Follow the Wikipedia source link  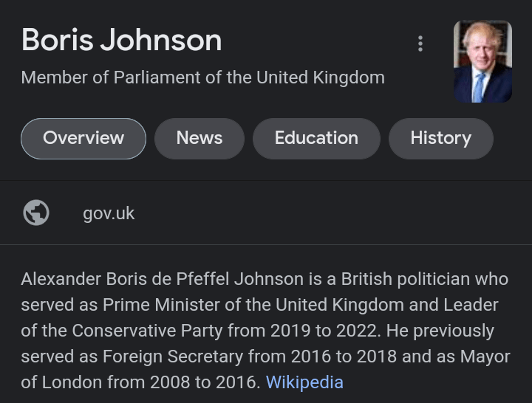click(x=304, y=382)
